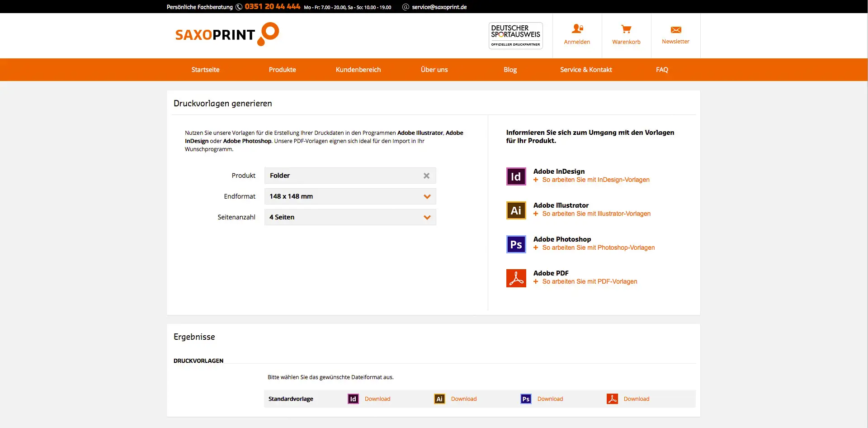Click the large Adobe Illustrator icon

(x=516, y=210)
